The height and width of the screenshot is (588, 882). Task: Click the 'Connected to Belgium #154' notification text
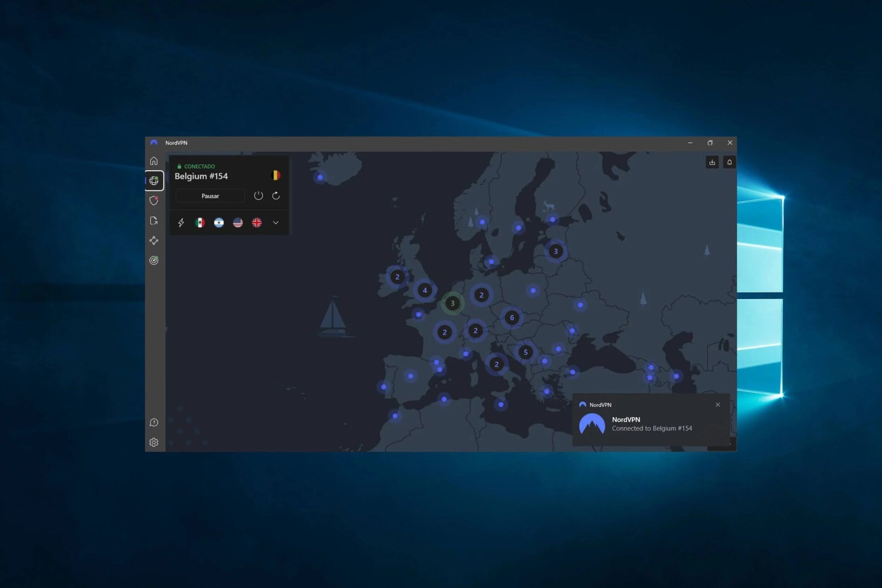point(652,429)
